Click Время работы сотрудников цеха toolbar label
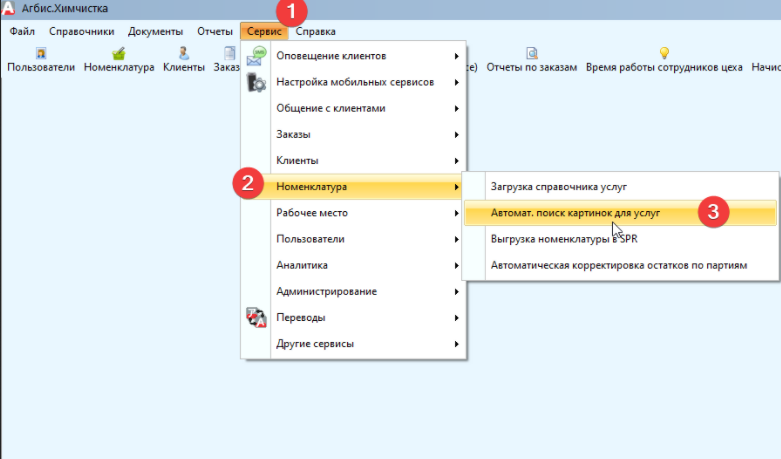Image resolution: width=781 pixels, height=459 pixels. coord(664,67)
